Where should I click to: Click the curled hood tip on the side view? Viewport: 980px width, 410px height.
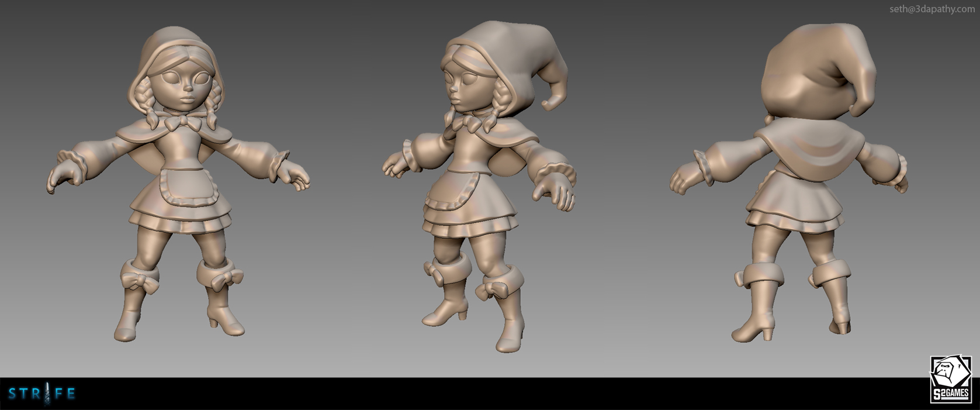click(554, 97)
